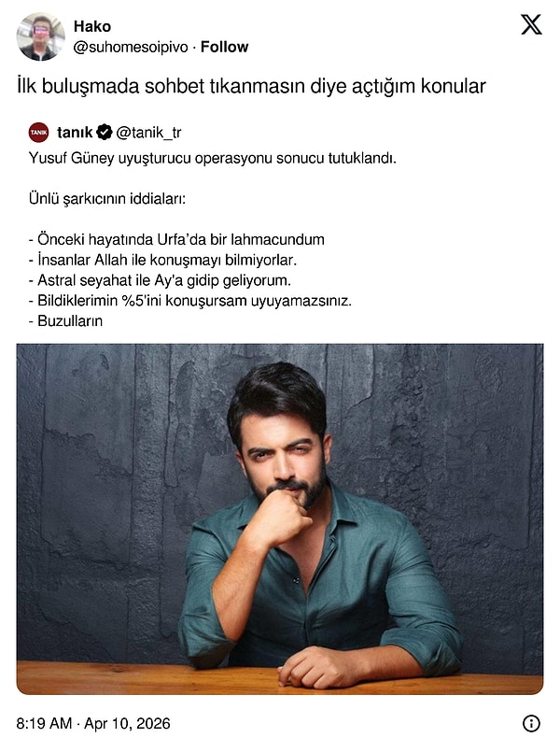Open the tanık red logo avatar
560x752 pixels.
[39, 133]
